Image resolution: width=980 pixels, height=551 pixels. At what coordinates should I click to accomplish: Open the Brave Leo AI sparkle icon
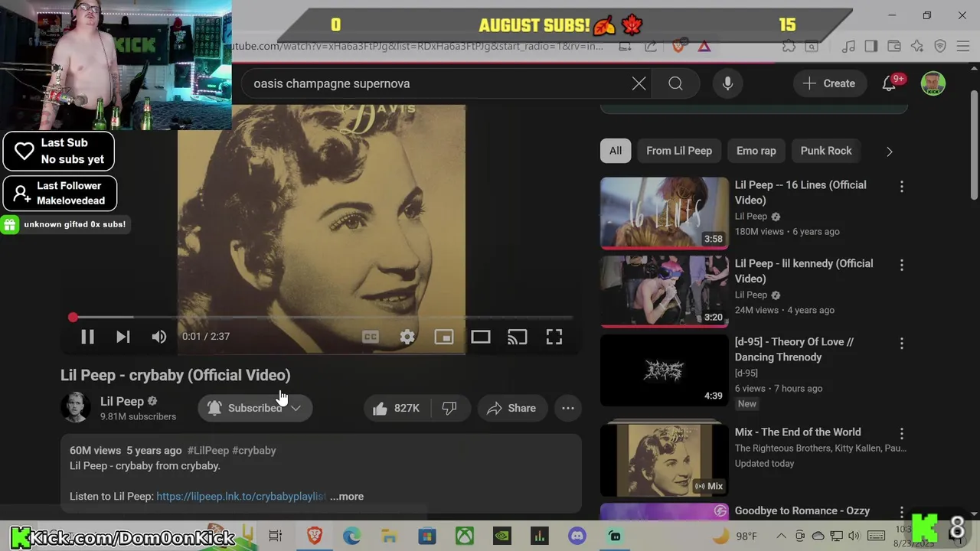[x=917, y=47]
